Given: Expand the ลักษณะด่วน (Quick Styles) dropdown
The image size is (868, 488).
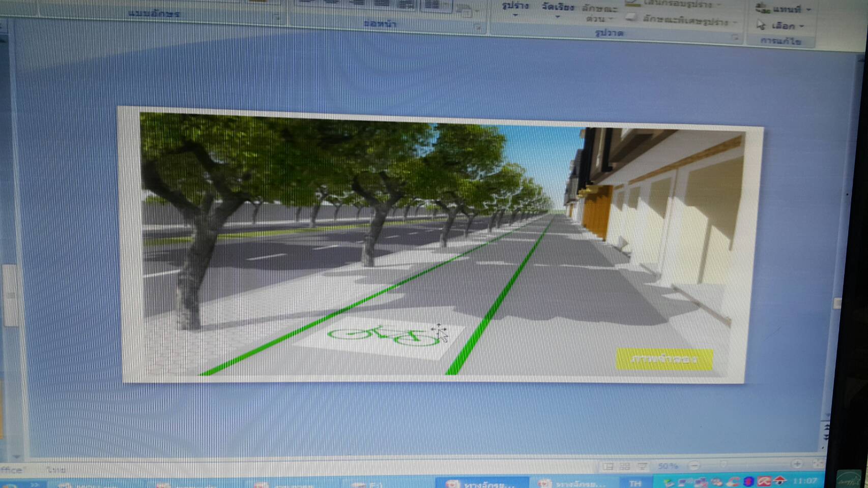Looking at the screenshot, I should pos(599,14).
